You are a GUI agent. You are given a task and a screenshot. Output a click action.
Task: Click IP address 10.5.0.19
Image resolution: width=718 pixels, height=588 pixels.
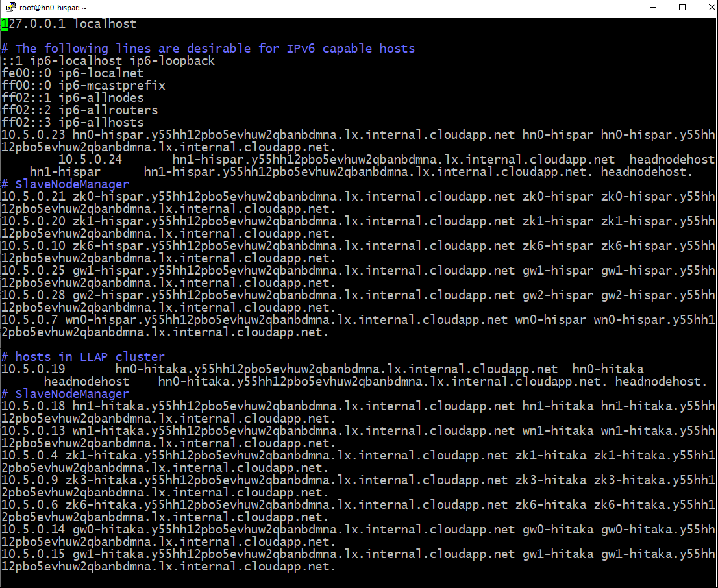33,369
